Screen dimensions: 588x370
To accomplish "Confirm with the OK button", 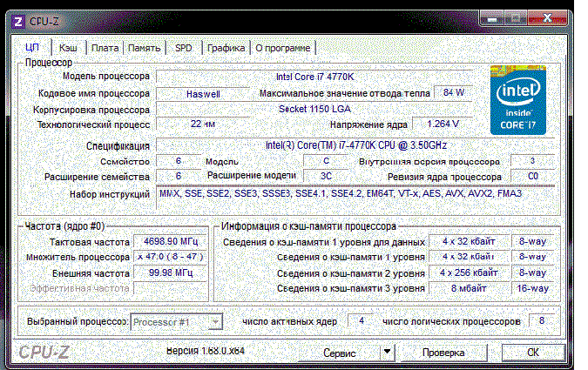I will pos(533,353).
